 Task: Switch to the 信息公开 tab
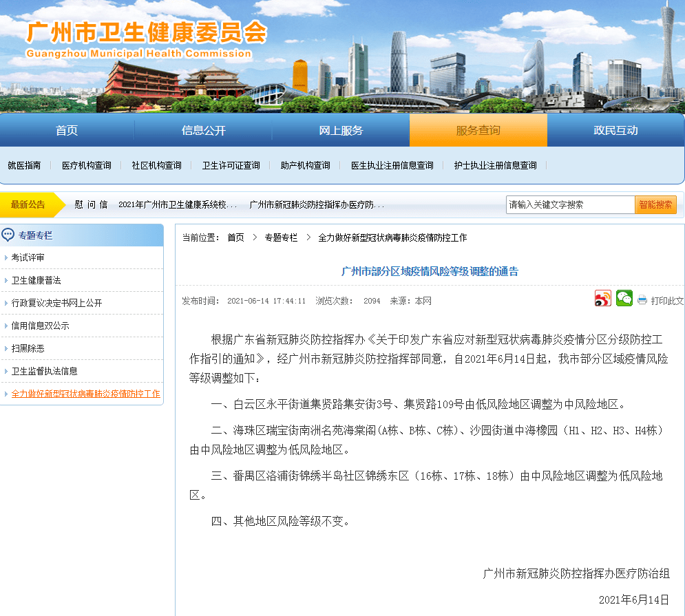tap(203, 131)
